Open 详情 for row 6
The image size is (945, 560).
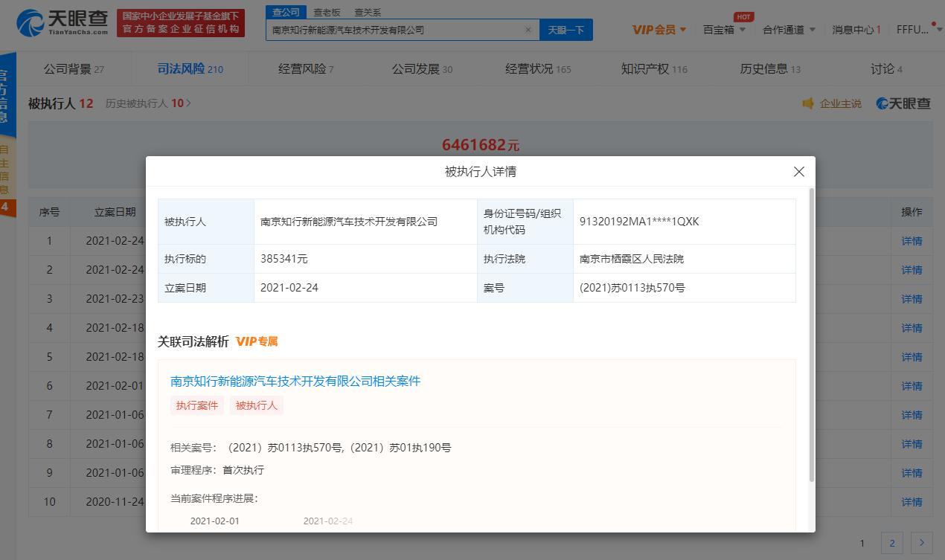click(x=912, y=386)
